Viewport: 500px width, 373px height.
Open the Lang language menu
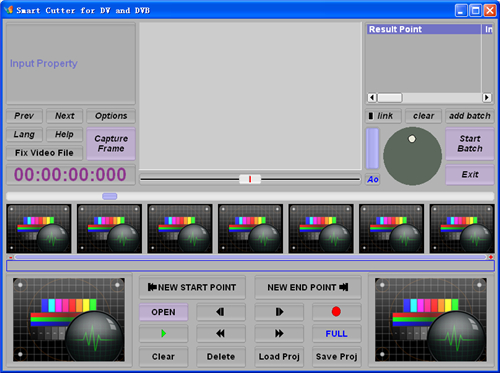tap(24, 134)
